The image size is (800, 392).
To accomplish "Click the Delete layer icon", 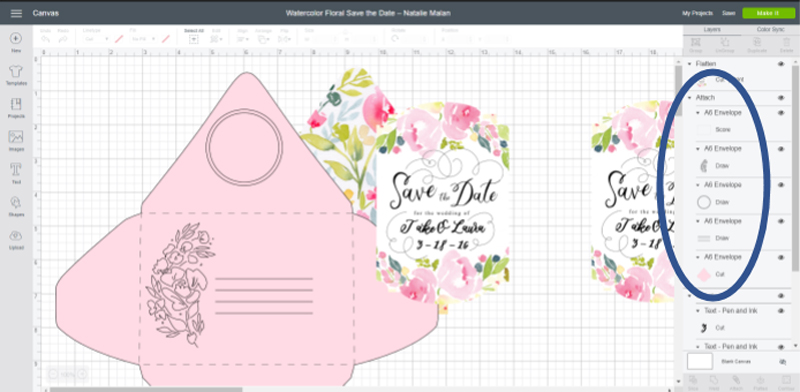I will [786, 43].
